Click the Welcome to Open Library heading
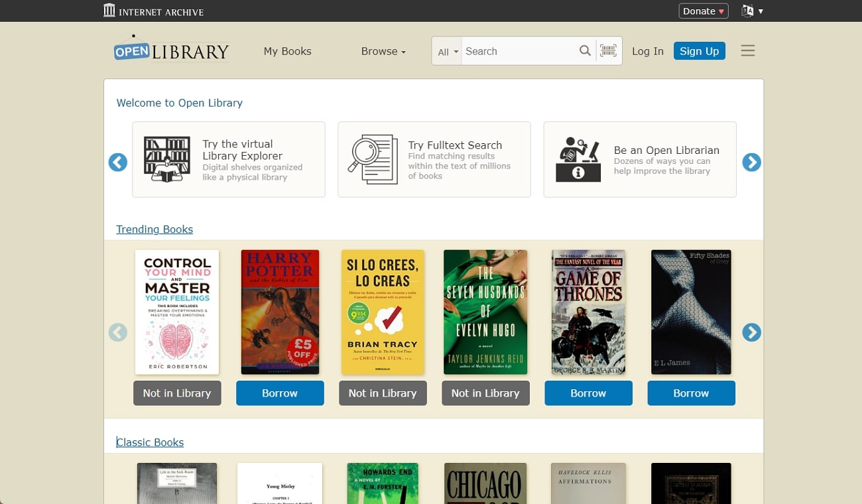Image resolution: width=862 pixels, height=504 pixels. point(180,103)
